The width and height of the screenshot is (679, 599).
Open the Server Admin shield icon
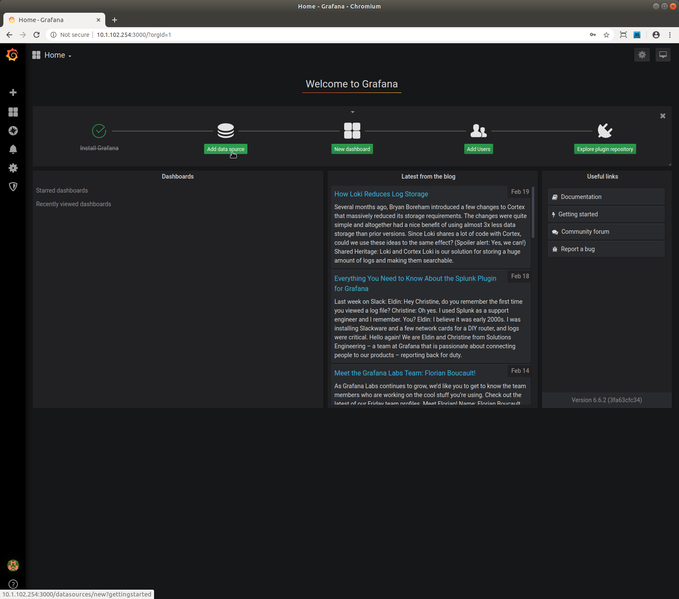tap(13, 187)
